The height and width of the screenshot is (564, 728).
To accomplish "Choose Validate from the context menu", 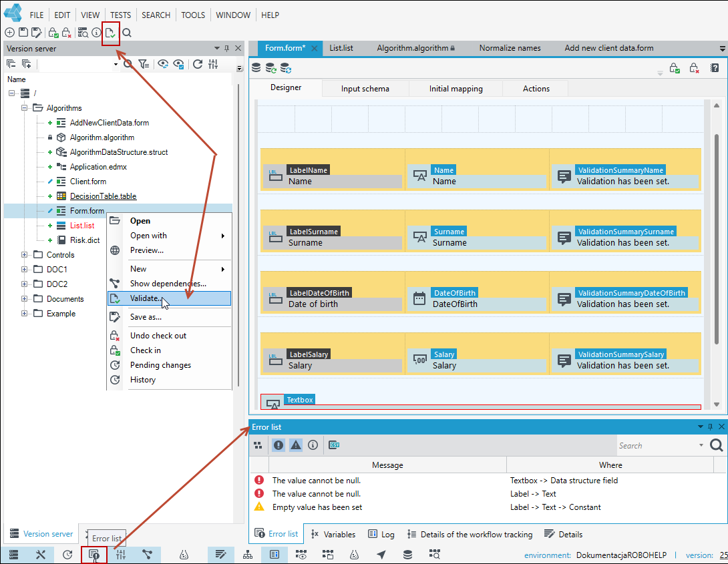I will point(170,298).
